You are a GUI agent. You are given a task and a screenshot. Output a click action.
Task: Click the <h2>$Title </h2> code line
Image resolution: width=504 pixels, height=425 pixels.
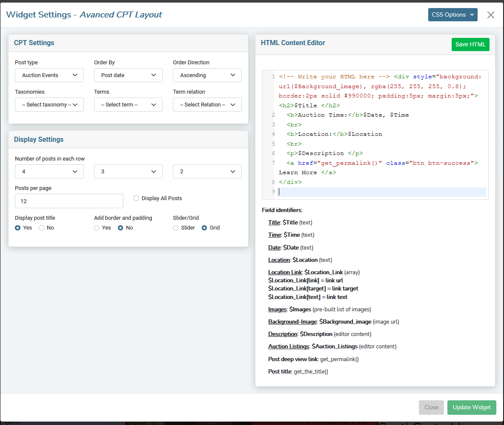click(x=309, y=106)
